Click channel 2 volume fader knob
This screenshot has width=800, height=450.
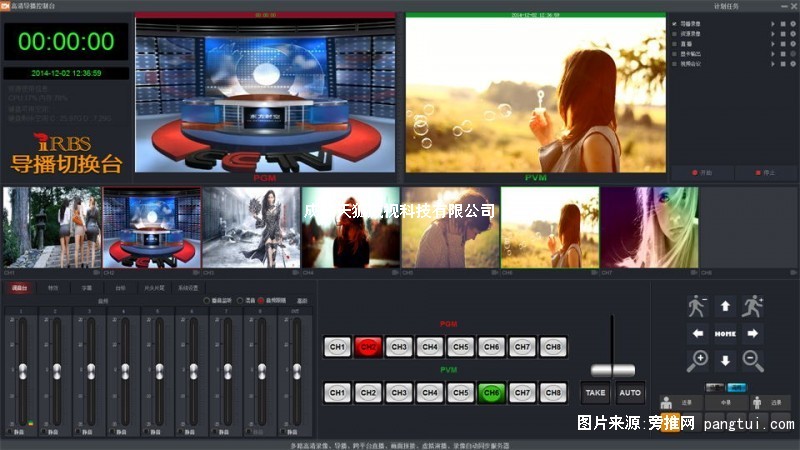(x=57, y=371)
